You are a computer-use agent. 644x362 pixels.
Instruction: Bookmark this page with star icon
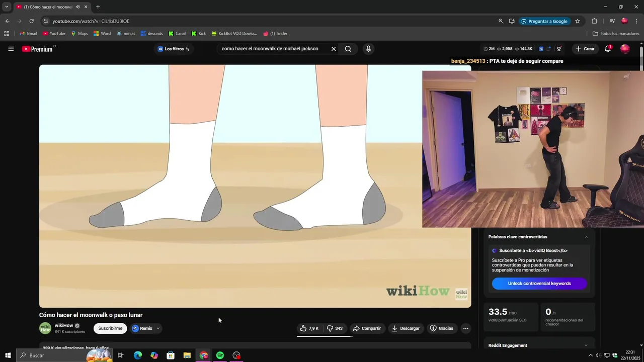[x=578, y=21]
